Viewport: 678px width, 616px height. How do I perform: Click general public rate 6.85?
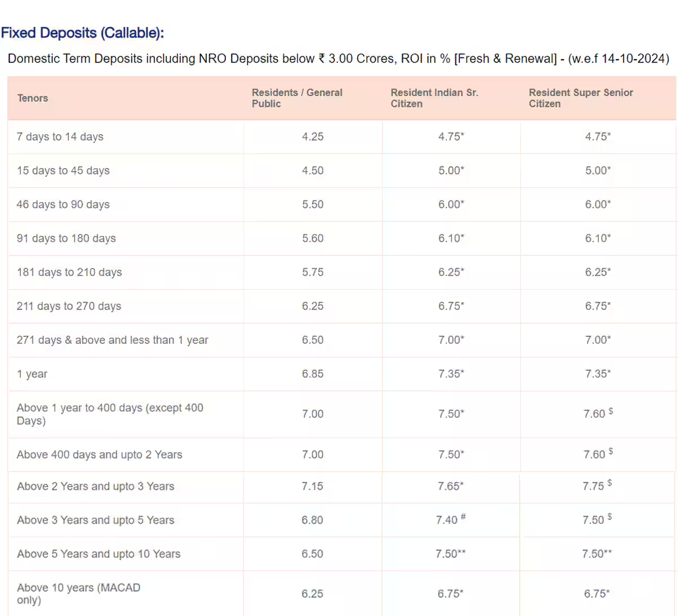tap(312, 374)
